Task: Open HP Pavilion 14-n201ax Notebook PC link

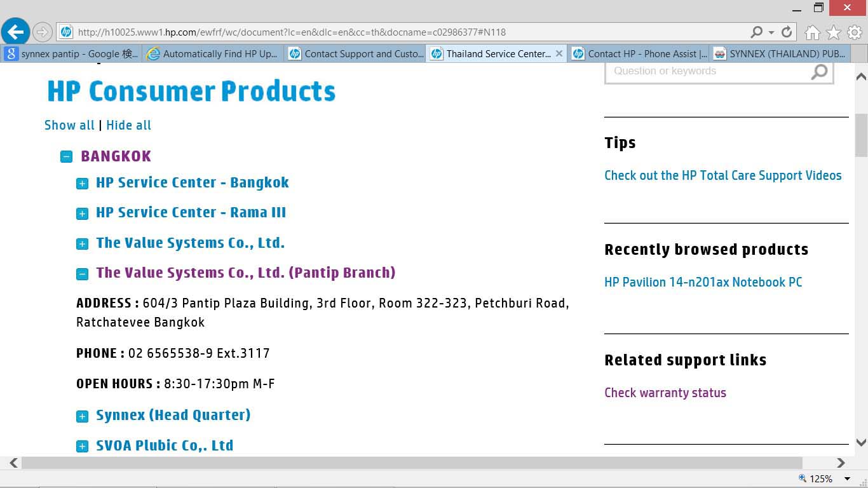Action: tap(703, 282)
